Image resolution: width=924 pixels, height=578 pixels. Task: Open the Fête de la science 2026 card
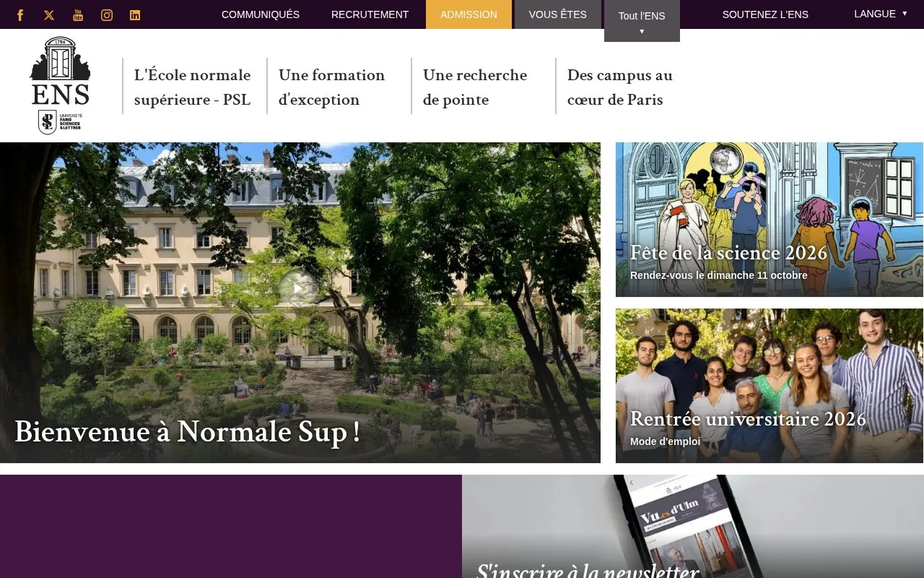point(770,220)
